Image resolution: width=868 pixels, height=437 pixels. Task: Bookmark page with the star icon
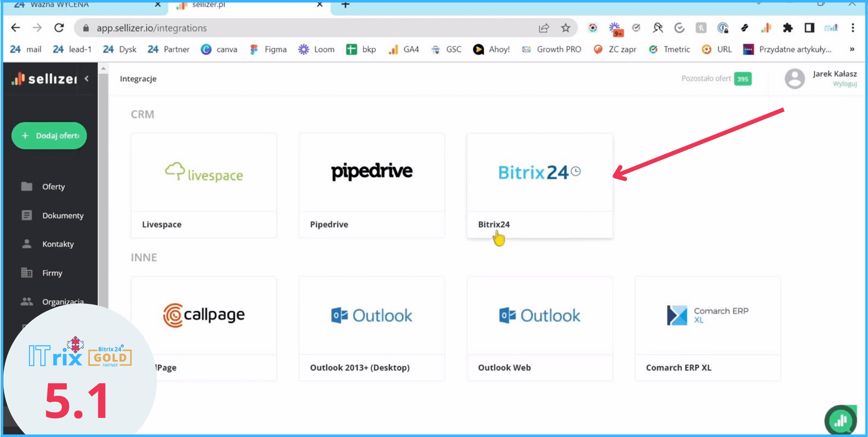(x=565, y=28)
